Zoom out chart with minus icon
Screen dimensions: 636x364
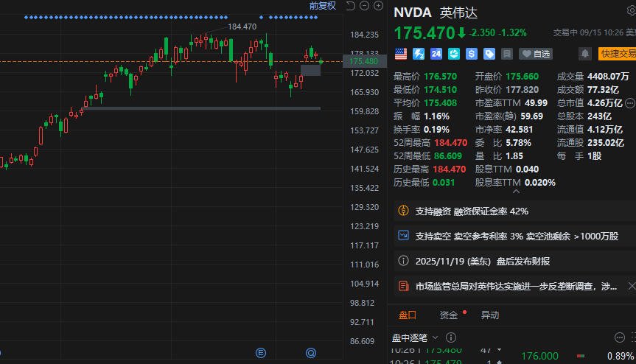pyautogui.click(x=364, y=6)
